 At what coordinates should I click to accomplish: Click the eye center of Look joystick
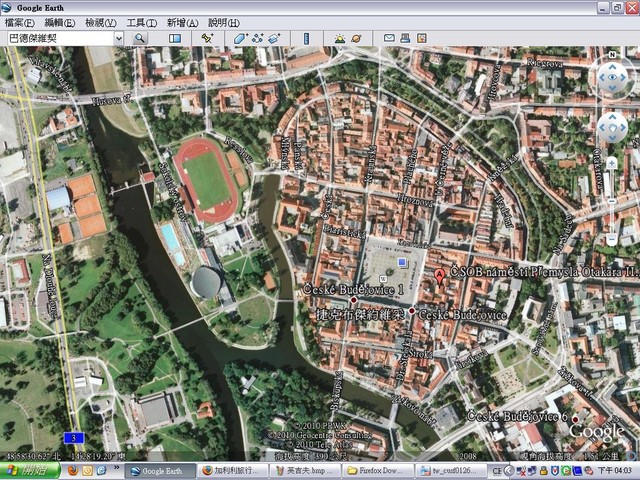(x=612, y=77)
